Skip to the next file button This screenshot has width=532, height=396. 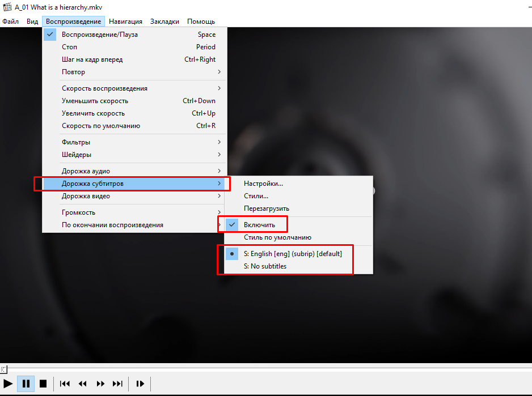(118, 384)
